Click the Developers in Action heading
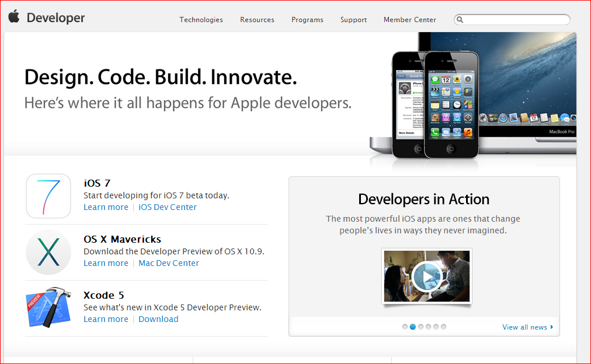 point(423,199)
